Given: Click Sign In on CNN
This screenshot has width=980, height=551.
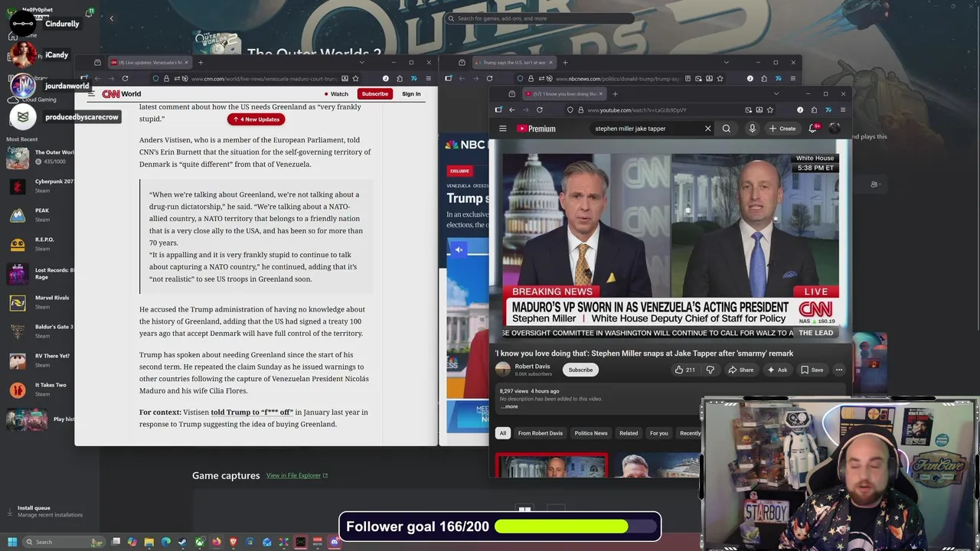Looking at the screenshot, I should [x=411, y=93].
